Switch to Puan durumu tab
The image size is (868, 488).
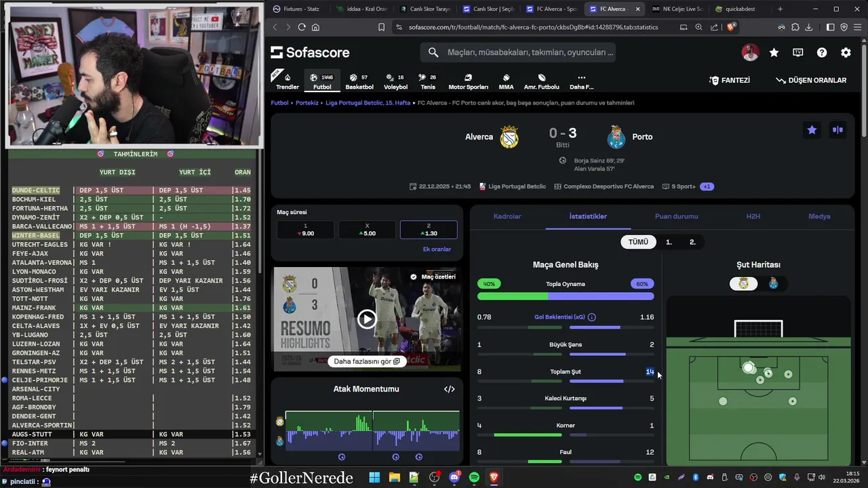click(x=676, y=216)
